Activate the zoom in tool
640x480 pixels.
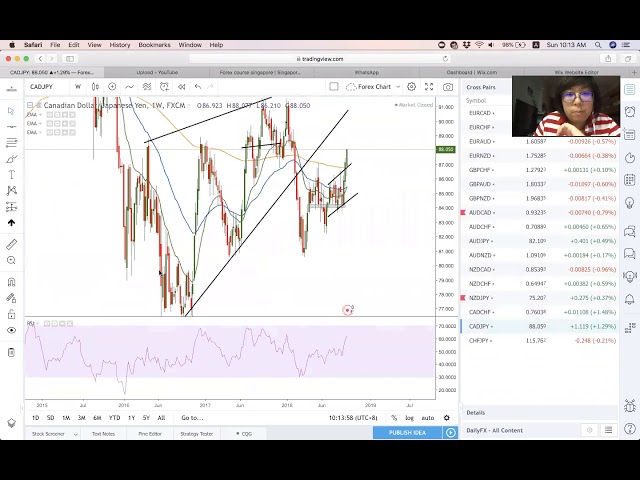tap(11, 260)
